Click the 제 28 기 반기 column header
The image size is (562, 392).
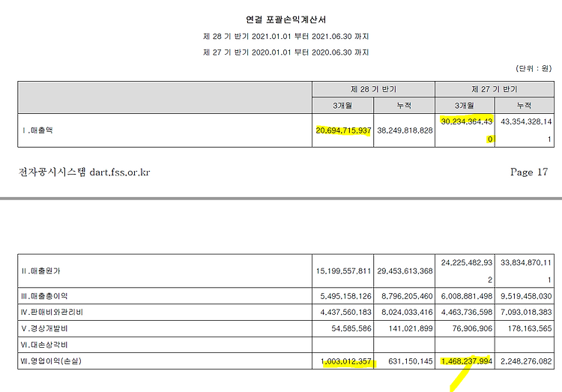(373, 89)
